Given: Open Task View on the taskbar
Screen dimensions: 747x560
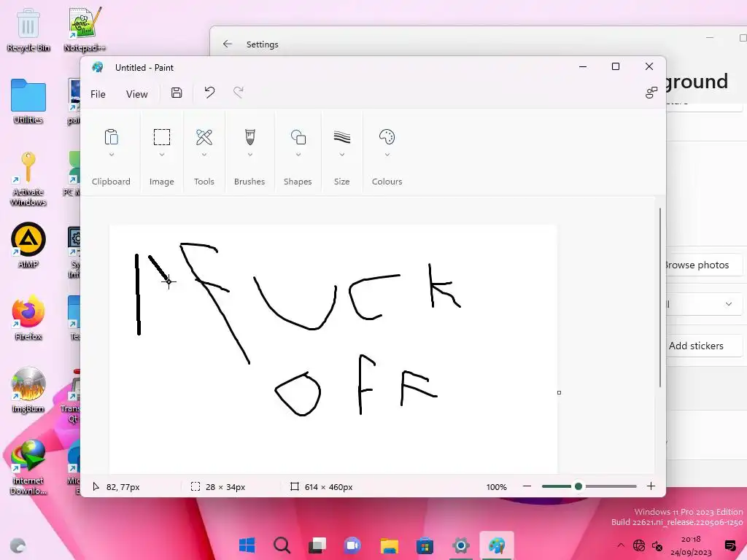Looking at the screenshot, I should pyautogui.click(x=317, y=545).
